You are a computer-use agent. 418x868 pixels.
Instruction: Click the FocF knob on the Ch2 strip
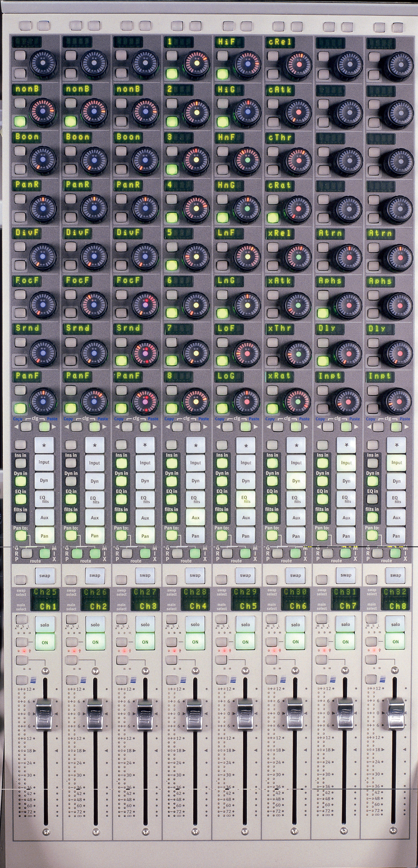tap(94, 305)
